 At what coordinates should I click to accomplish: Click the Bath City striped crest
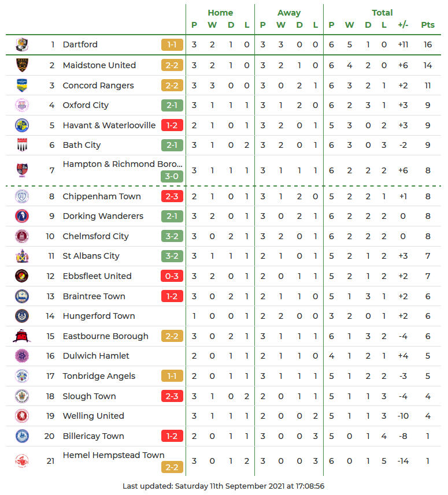[22, 145]
